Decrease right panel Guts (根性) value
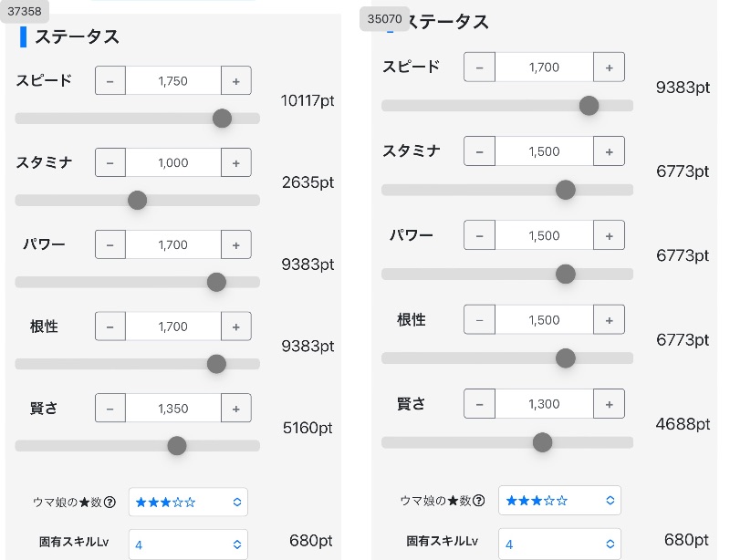Screen dimensions: 730x560 click(480, 319)
